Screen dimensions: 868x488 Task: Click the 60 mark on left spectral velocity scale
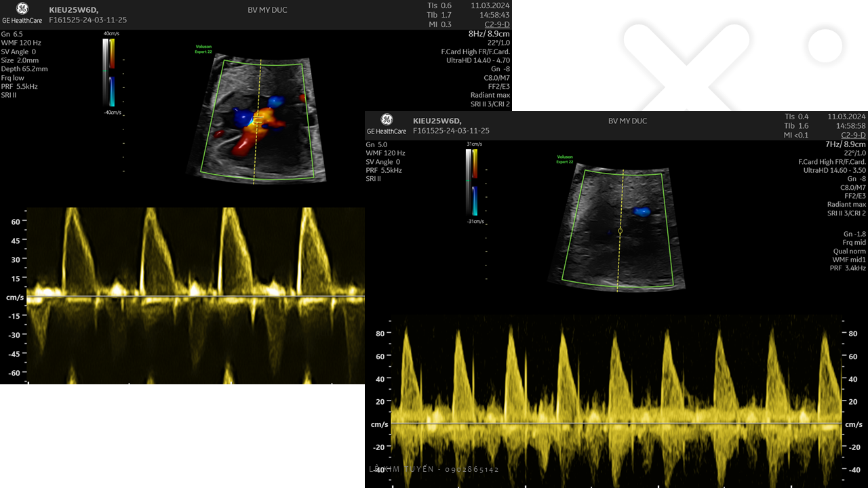point(15,222)
